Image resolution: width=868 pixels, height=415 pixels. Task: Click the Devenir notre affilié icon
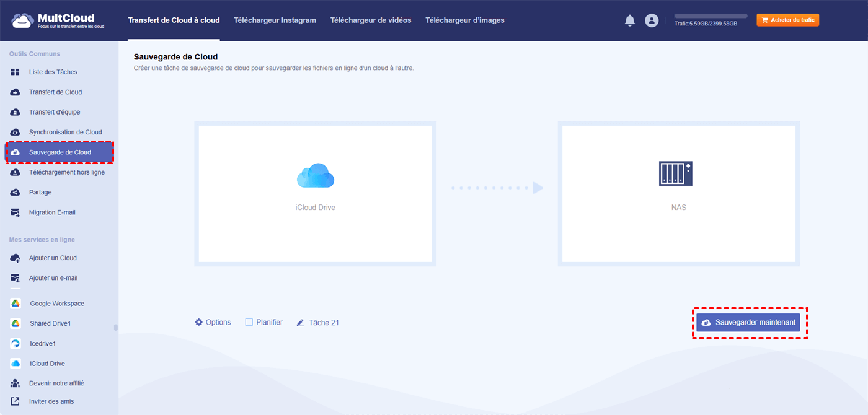tap(15, 383)
